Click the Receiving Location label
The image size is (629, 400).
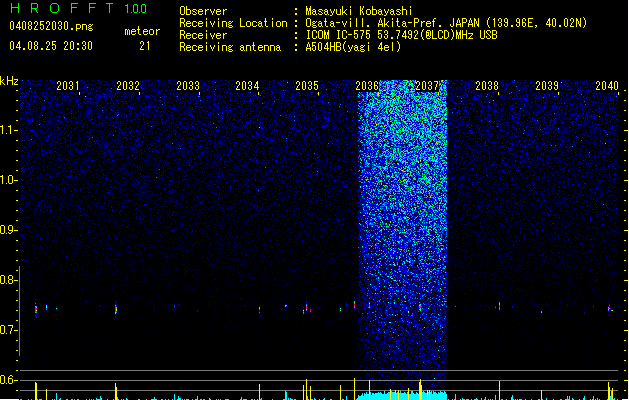233,23
